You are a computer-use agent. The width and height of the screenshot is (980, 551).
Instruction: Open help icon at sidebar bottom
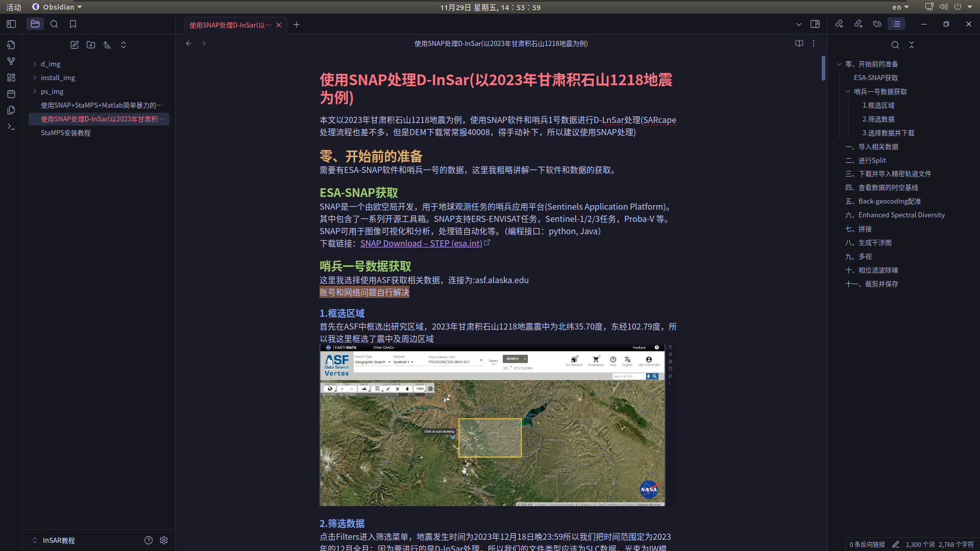pyautogui.click(x=149, y=540)
